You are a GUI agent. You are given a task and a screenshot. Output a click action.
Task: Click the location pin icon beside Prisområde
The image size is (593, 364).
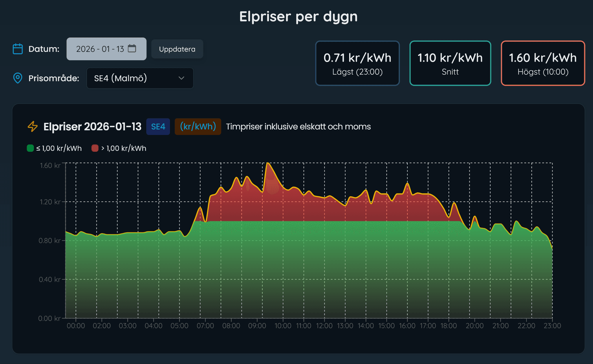(x=18, y=78)
